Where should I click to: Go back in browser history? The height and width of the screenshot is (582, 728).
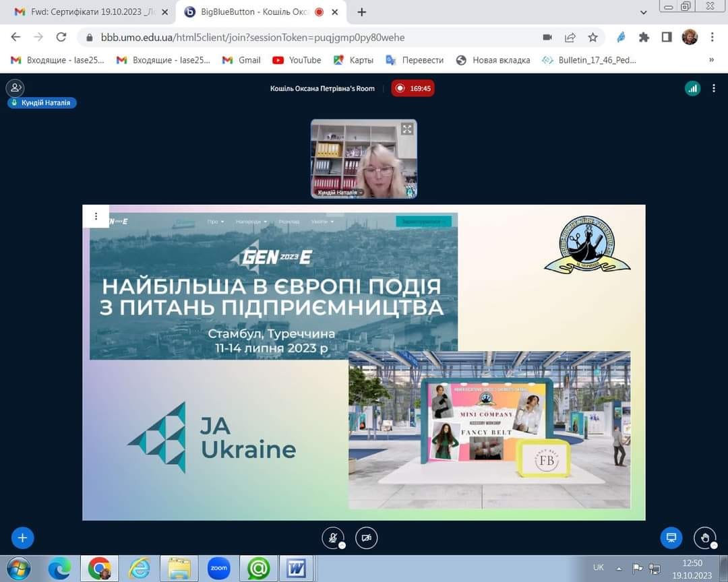(16, 37)
